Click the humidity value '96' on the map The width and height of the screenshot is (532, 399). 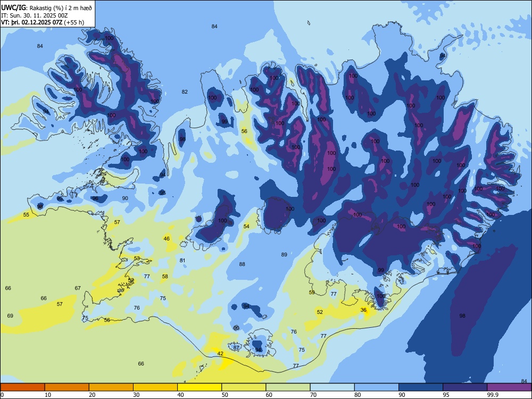pyautogui.click(x=95, y=198)
